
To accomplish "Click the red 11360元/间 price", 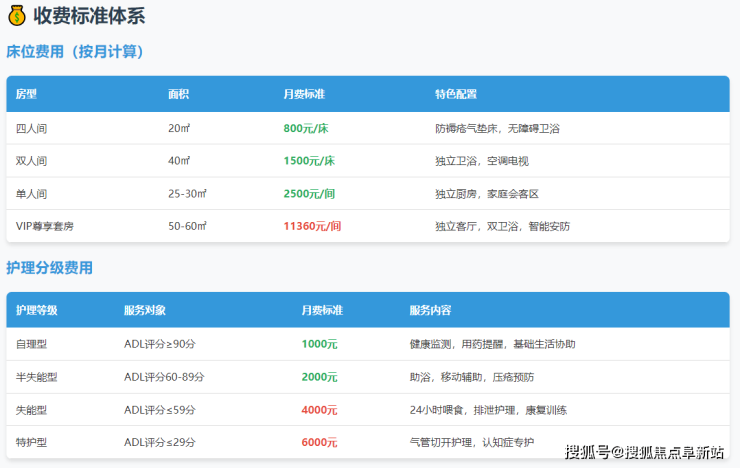I will coord(312,226).
